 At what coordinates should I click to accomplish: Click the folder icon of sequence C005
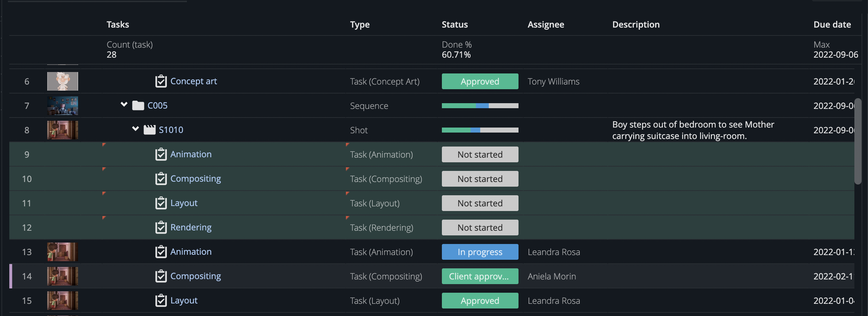[x=138, y=106]
